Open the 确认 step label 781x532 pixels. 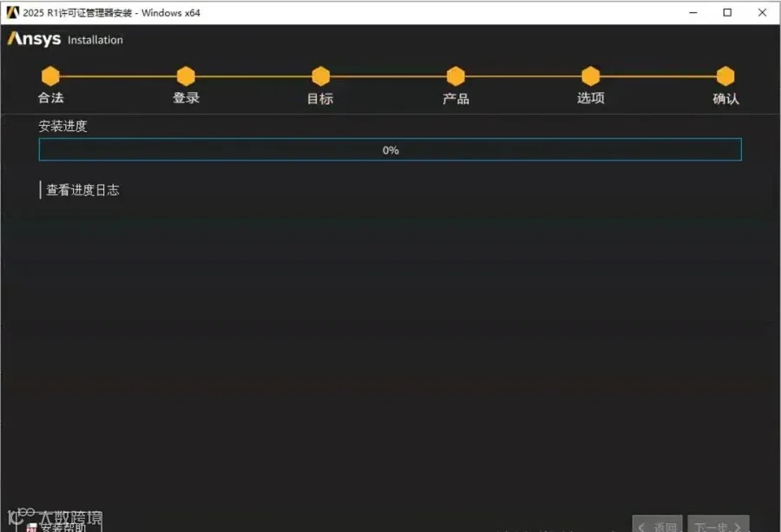pos(725,99)
